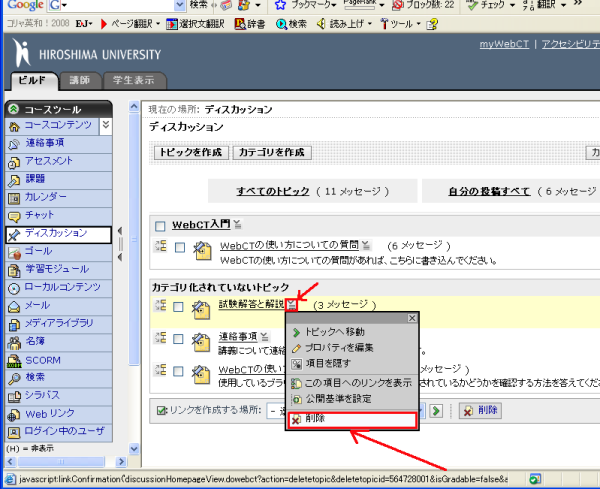Click the 検索 magnifier icon in the sidebar

click(14, 378)
